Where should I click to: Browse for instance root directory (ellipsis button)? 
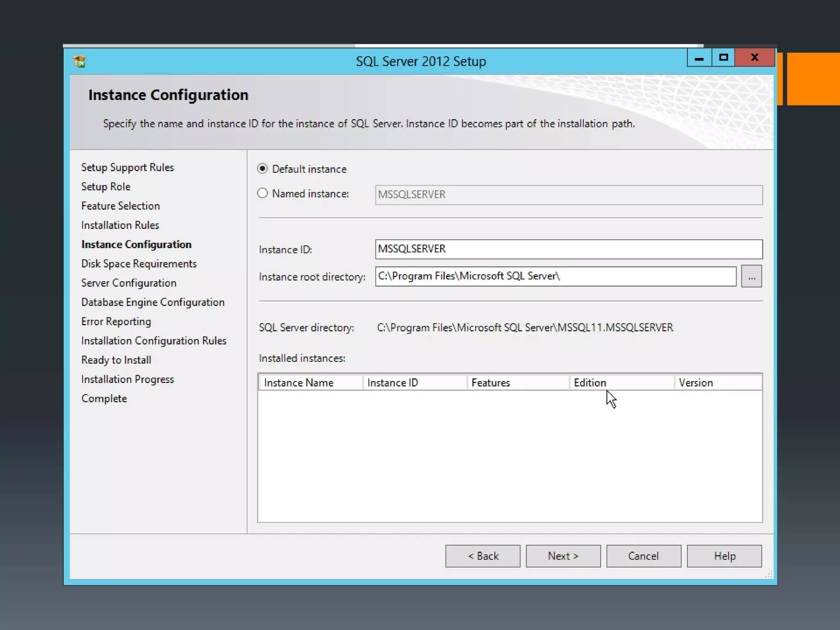751,277
